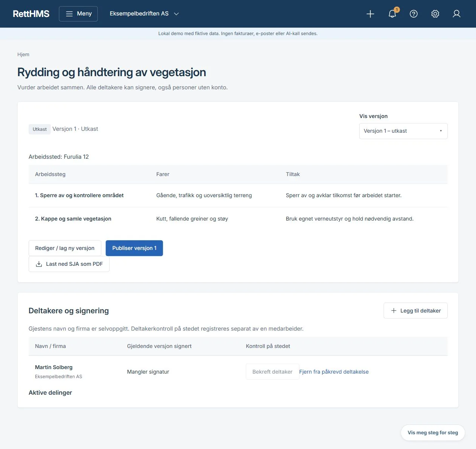Screen dimensions: 476x449
Task: Click the Bekreft deltaker button
Action: tap(272, 372)
